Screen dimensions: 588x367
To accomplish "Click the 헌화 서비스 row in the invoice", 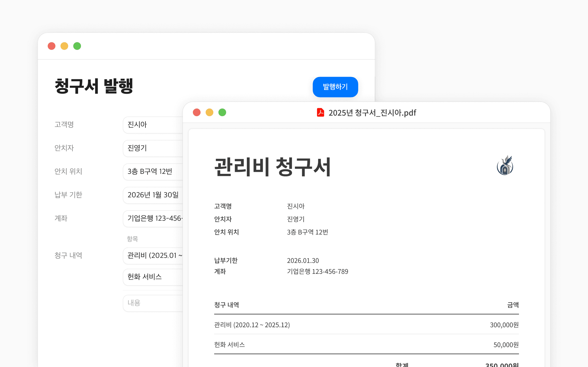I will [x=230, y=345].
